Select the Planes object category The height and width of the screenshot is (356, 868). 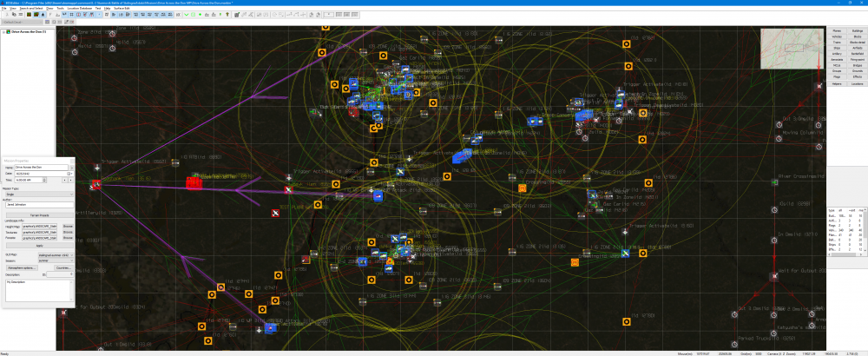pos(837,30)
